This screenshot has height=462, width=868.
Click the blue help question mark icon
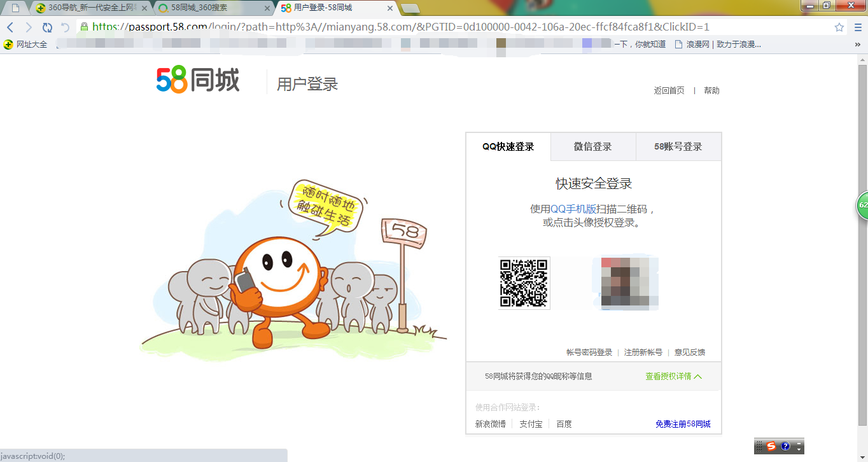click(785, 447)
